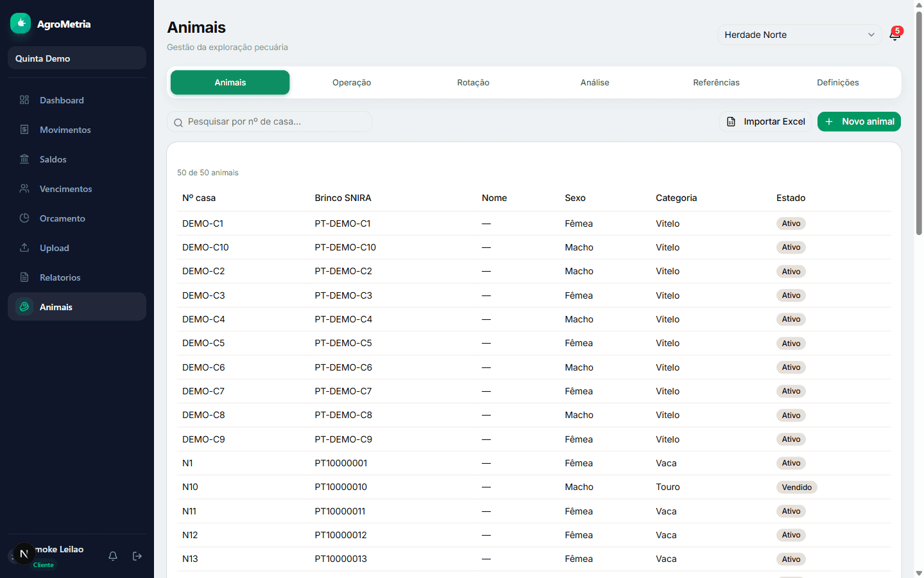
Task: Click the Categoria column header
Action: 676,198
